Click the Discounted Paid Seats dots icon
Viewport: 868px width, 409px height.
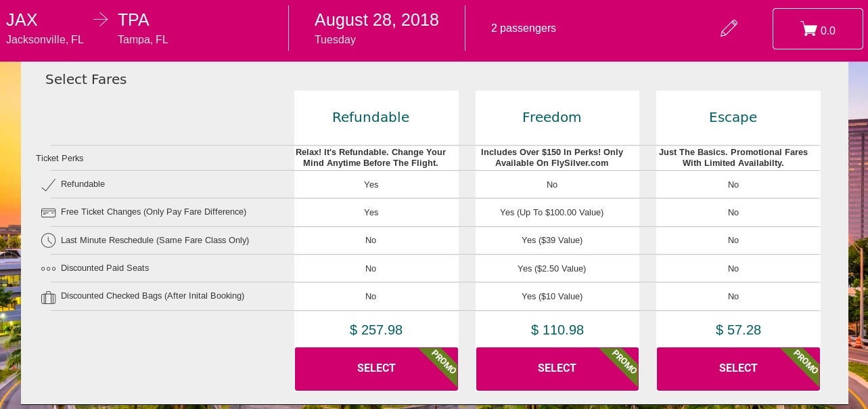coord(48,269)
